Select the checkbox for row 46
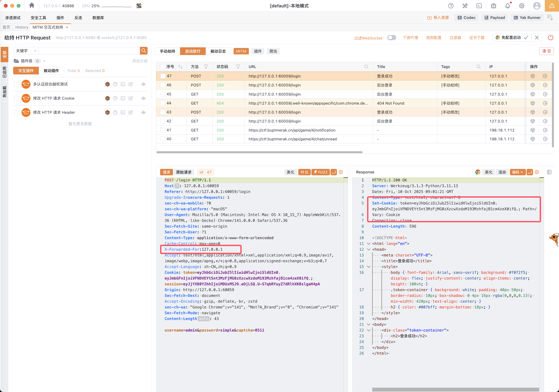This screenshot has height=392, width=559. point(163,85)
